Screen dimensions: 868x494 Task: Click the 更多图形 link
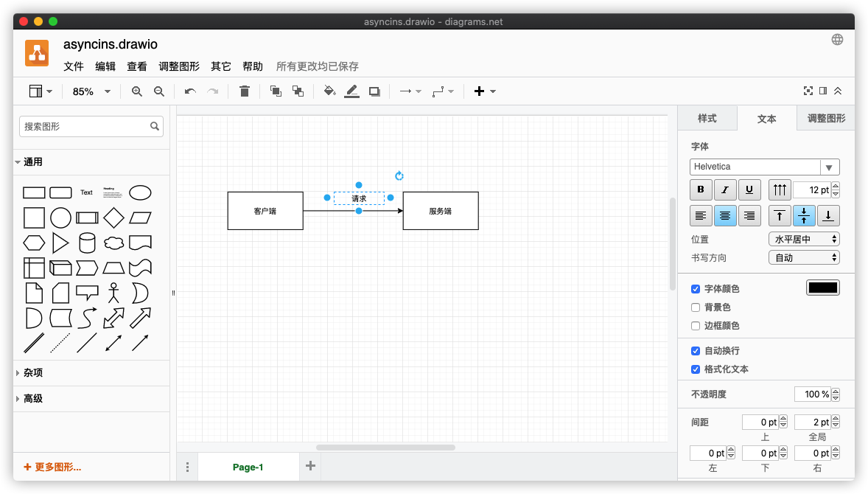pos(53,467)
